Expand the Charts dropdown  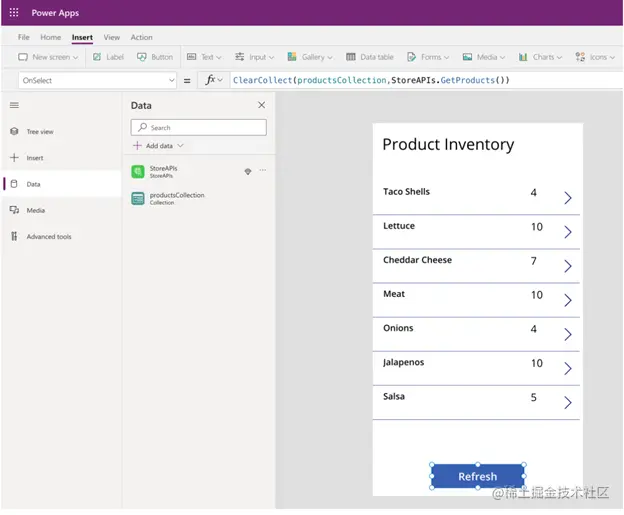point(540,57)
